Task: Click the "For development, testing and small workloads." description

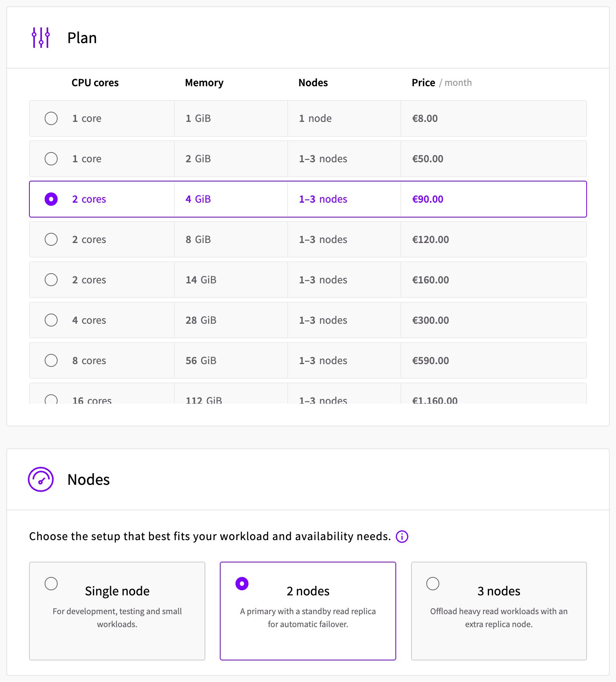Action: point(117,618)
